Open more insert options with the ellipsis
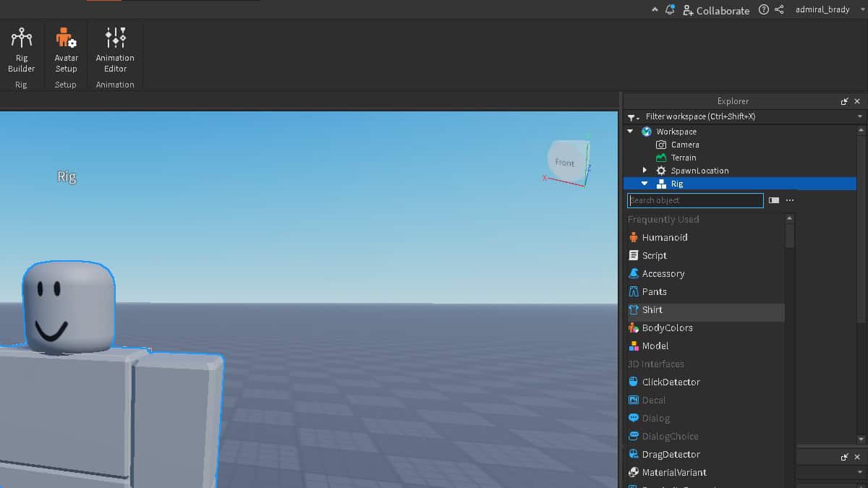Image resolution: width=868 pixels, height=488 pixels. (x=790, y=200)
